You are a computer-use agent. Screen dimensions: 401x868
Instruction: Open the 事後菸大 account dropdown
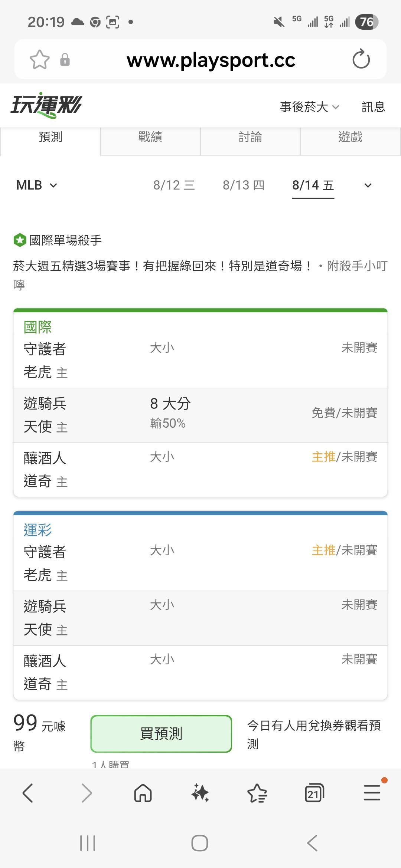[310, 107]
